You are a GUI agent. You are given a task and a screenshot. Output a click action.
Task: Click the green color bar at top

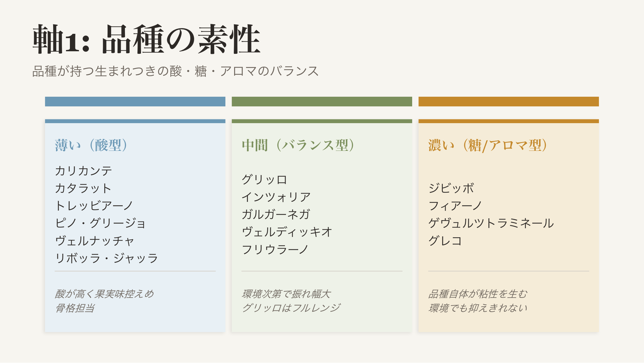322,102
